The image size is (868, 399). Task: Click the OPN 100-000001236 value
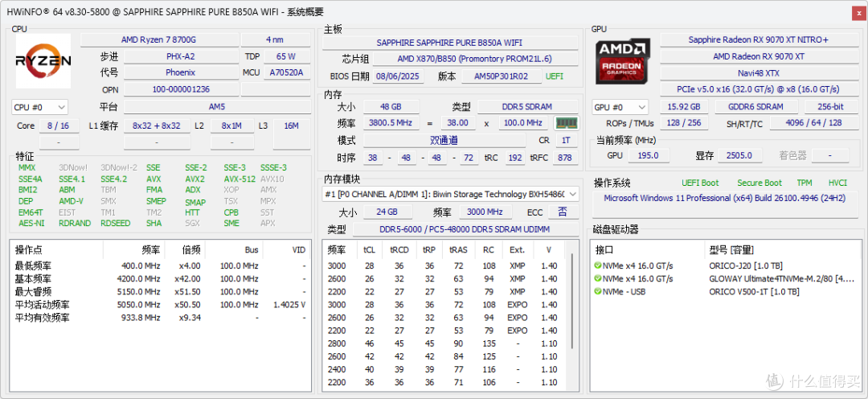coord(181,89)
